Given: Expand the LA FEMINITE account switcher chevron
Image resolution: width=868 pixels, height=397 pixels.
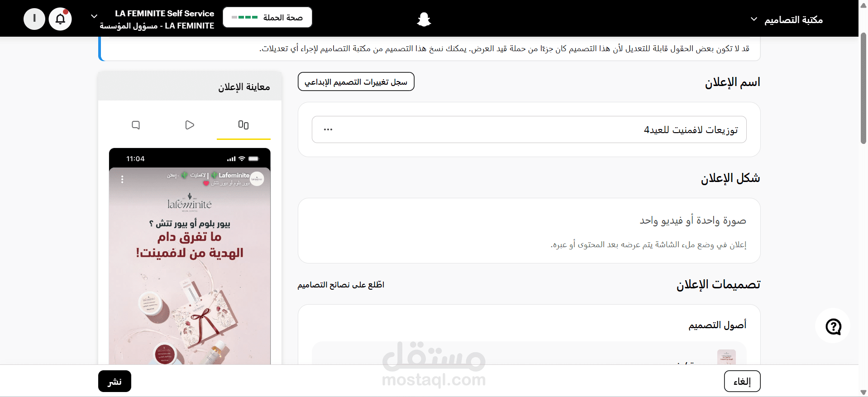Looking at the screenshot, I should [x=94, y=16].
